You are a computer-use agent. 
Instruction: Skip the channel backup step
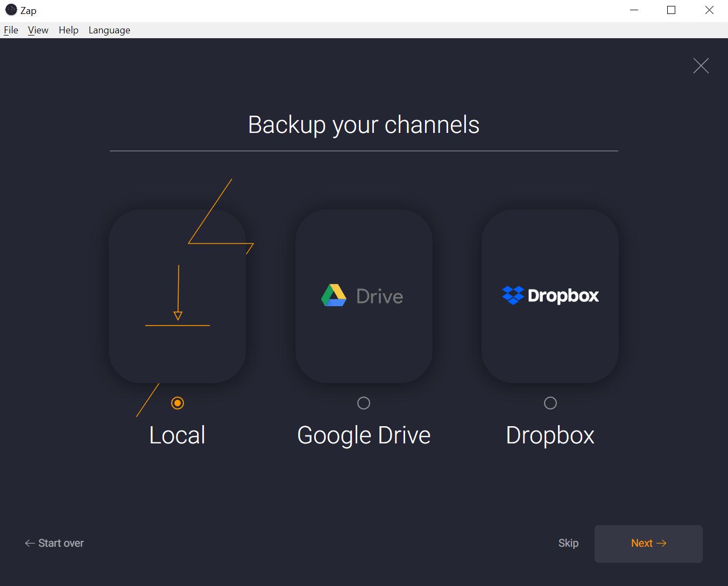[568, 543]
